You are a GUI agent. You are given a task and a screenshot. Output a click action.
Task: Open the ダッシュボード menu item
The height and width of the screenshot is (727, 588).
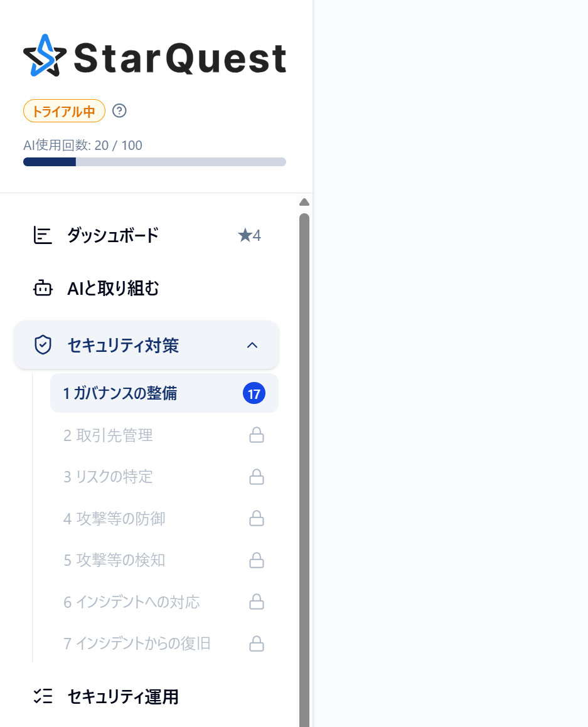tap(147, 235)
